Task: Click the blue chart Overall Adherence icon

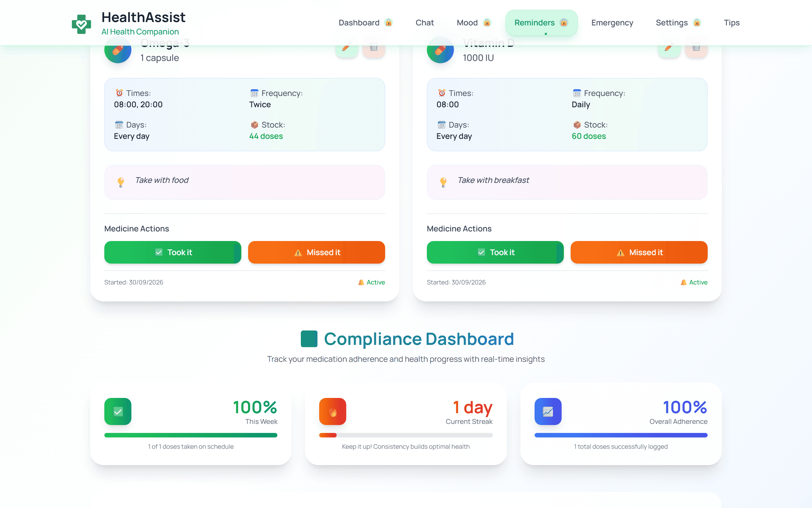Action: [x=548, y=411]
